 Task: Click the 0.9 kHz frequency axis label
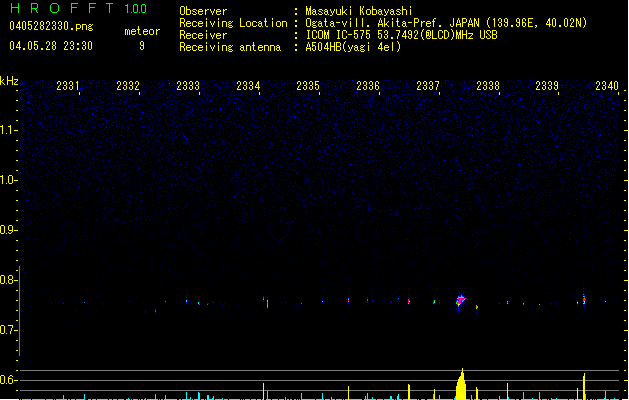click(x=7, y=230)
